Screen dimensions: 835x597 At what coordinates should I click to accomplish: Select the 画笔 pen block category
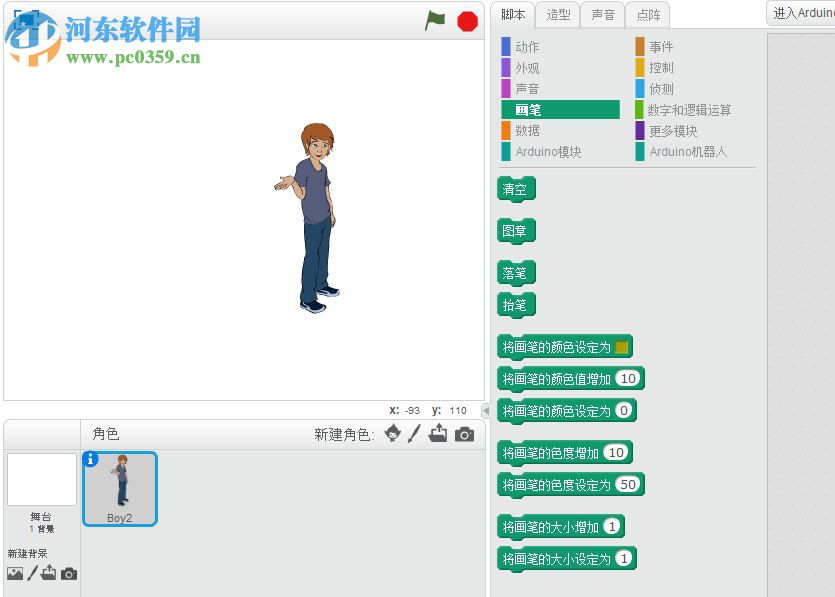point(529,109)
